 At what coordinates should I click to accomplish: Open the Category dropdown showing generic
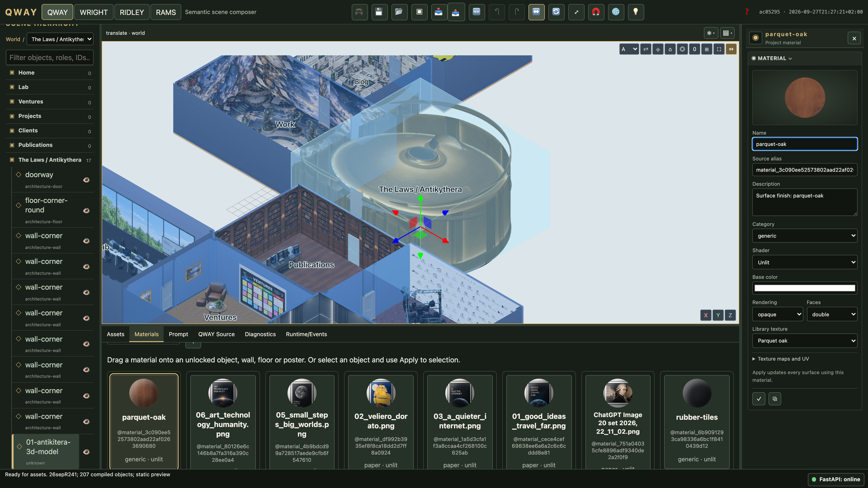805,236
